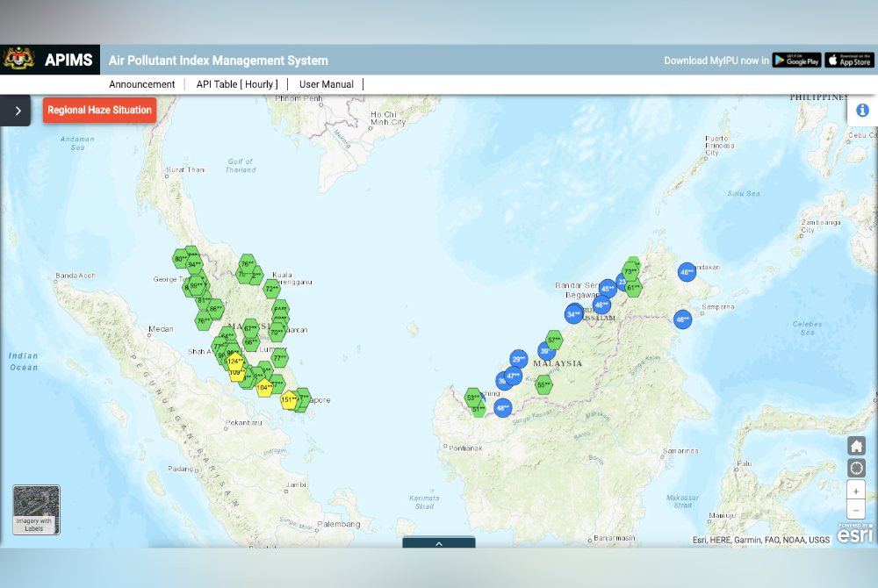Click the APIMS crest logo
878x588 pixels.
[x=21, y=59]
